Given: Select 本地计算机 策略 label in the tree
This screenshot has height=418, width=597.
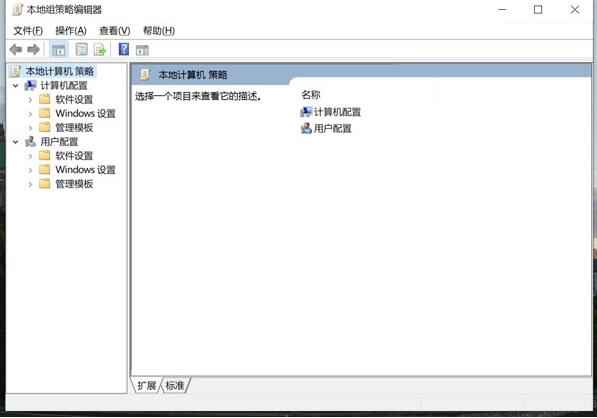Looking at the screenshot, I should pyautogui.click(x=60, y=71).
